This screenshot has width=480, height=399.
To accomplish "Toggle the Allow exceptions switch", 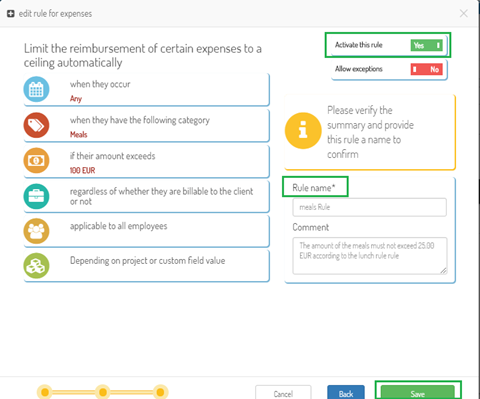I will click(427, 69).
